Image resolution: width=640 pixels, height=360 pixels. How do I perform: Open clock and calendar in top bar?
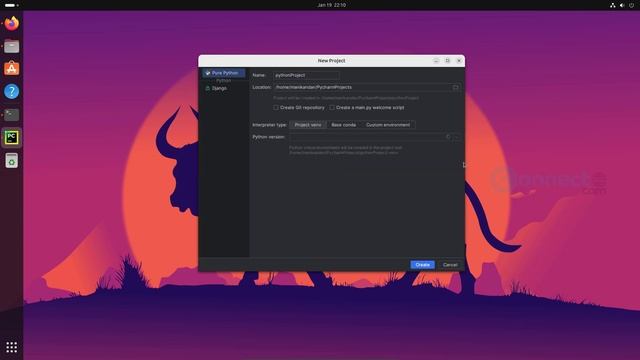click(x=331, y=5)
